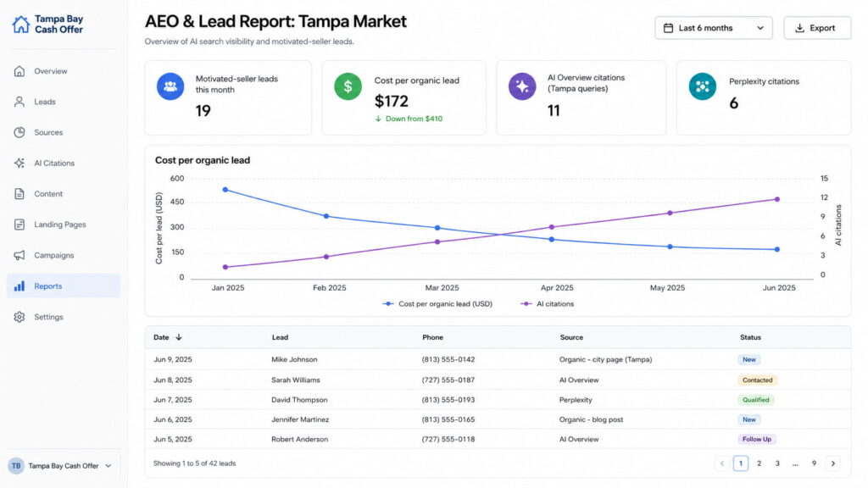Click source Organic - blog post
Screen dimensions: 868x488
click(591, 419)
